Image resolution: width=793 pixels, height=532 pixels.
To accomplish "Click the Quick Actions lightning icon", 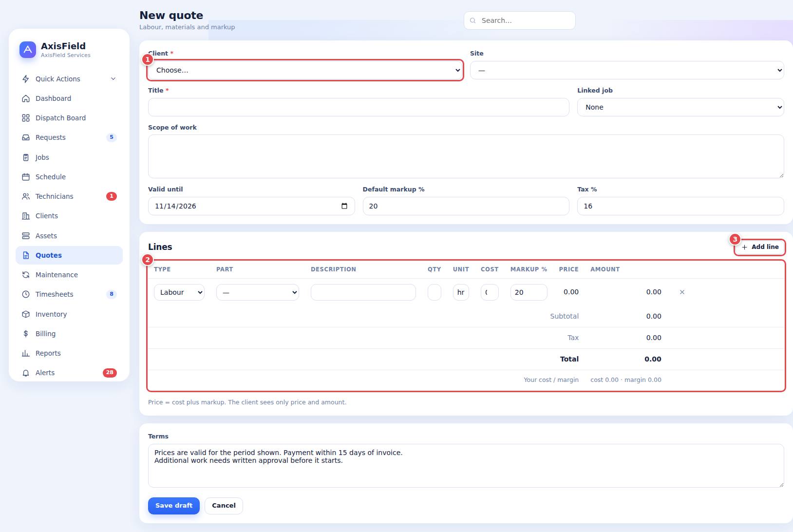I will (x=26, y=79).
